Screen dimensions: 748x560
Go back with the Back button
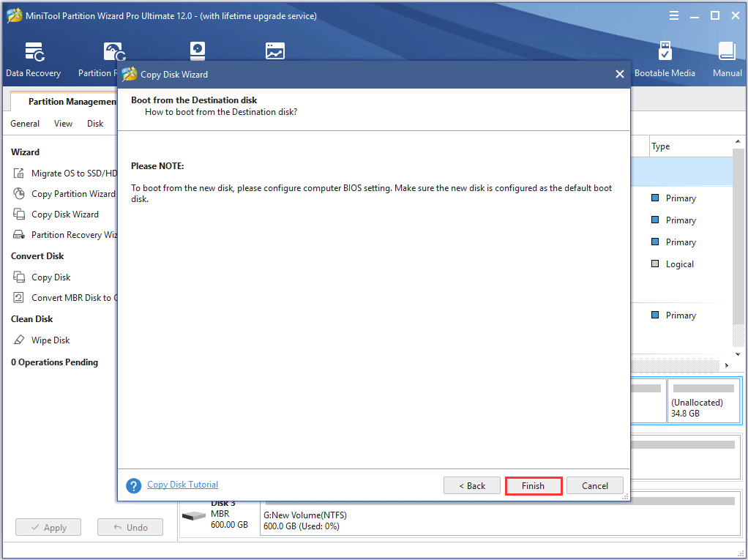coord(471,485)
